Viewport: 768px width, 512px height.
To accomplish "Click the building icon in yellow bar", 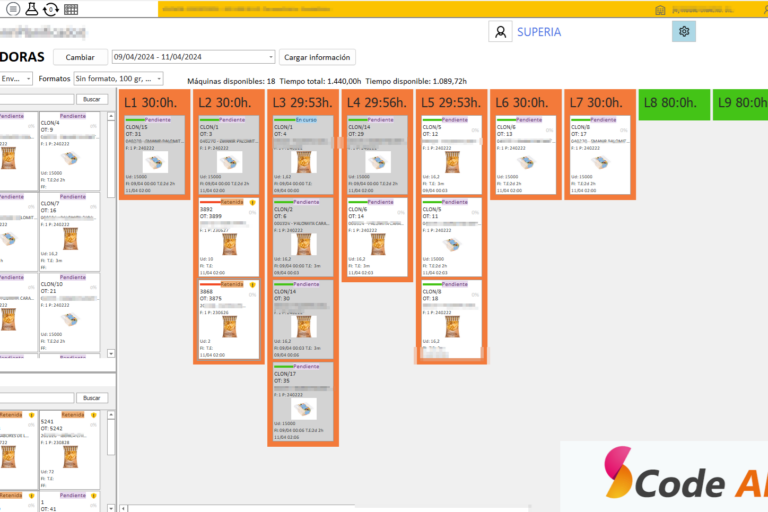I will [661, 9].
